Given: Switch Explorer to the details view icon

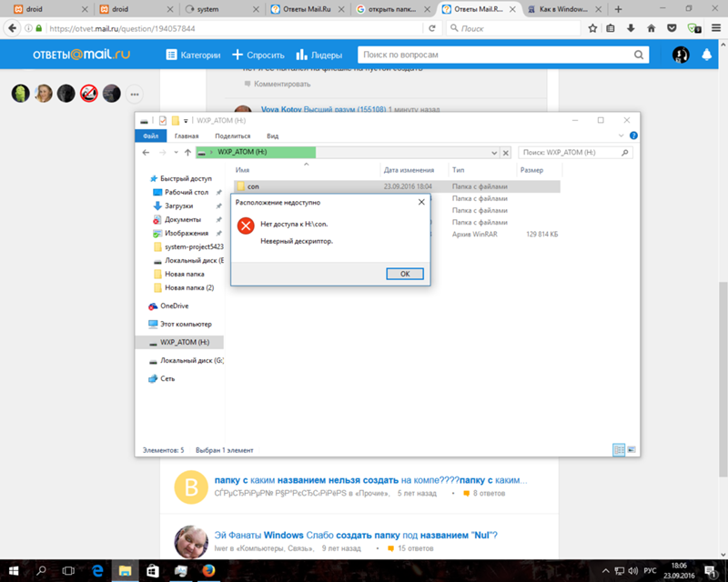Looking at the screenshot, I should [619, 450].
